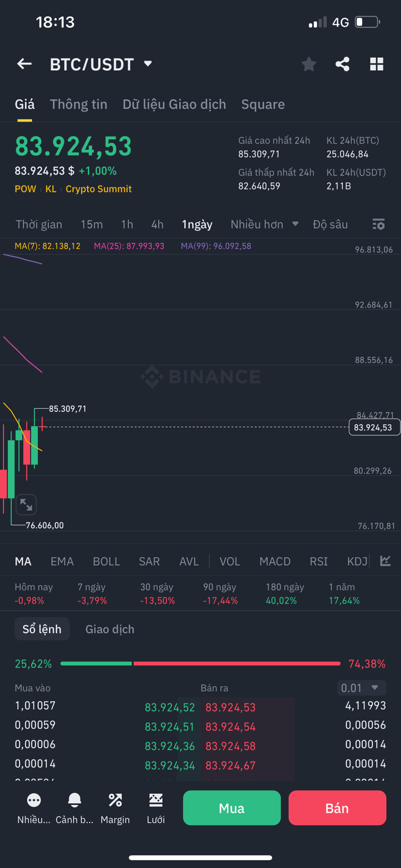Select the Thời gian chart option
401x868 pixels.
point(39,224)
